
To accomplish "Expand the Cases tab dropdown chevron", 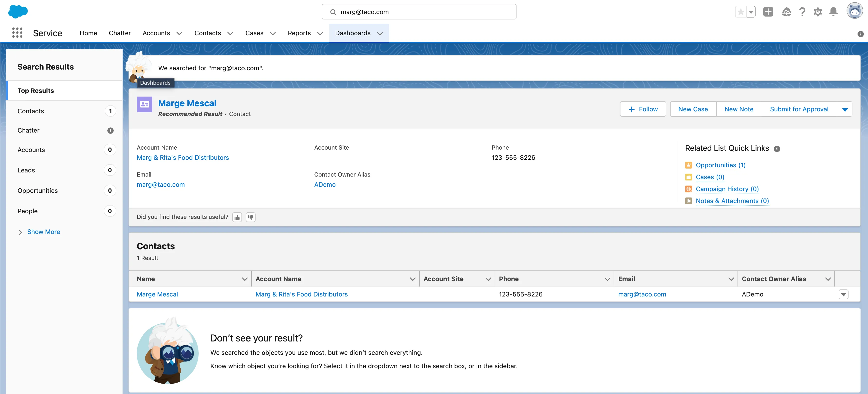I will coord(273,33).
